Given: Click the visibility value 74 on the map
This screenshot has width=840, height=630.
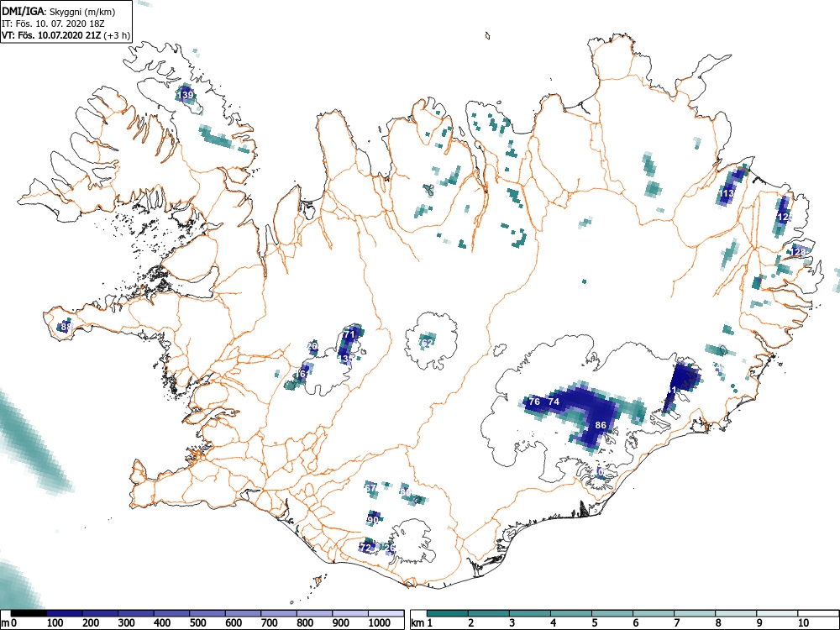Looking at the screenshot, I should pyautogui.click(x=554, y=402).
